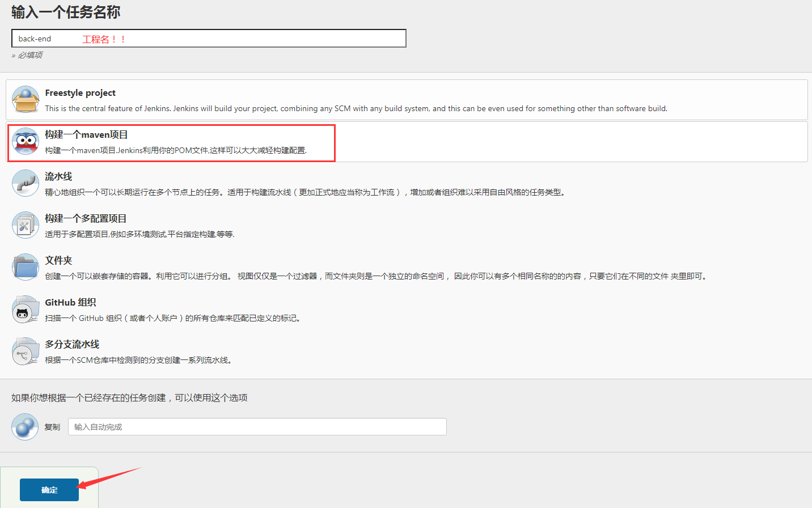The height and width of the screenshot is (508, 812).
Task: Click the 输入自动完成 copy-from input field
Action: coord(257,427)
